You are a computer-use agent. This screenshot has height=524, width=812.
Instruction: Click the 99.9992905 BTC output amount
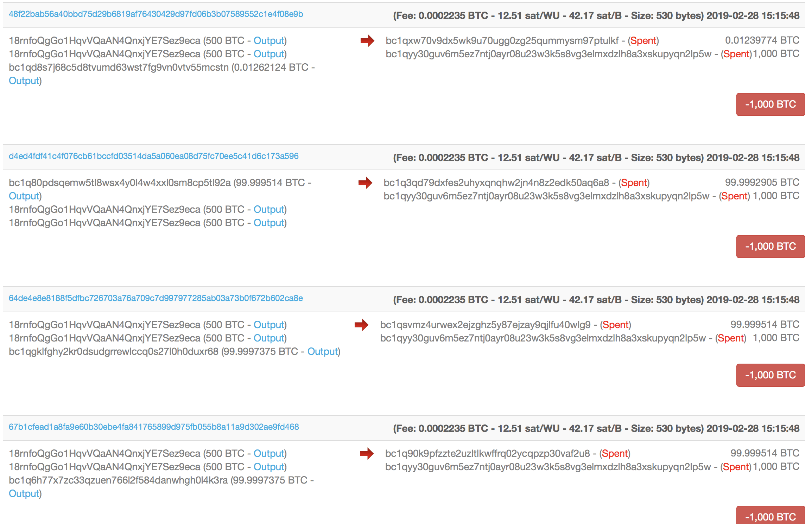click(x=762, y=183)
